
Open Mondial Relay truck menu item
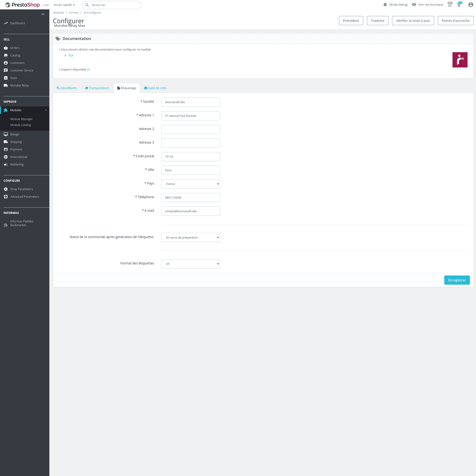tap(6, 86)
